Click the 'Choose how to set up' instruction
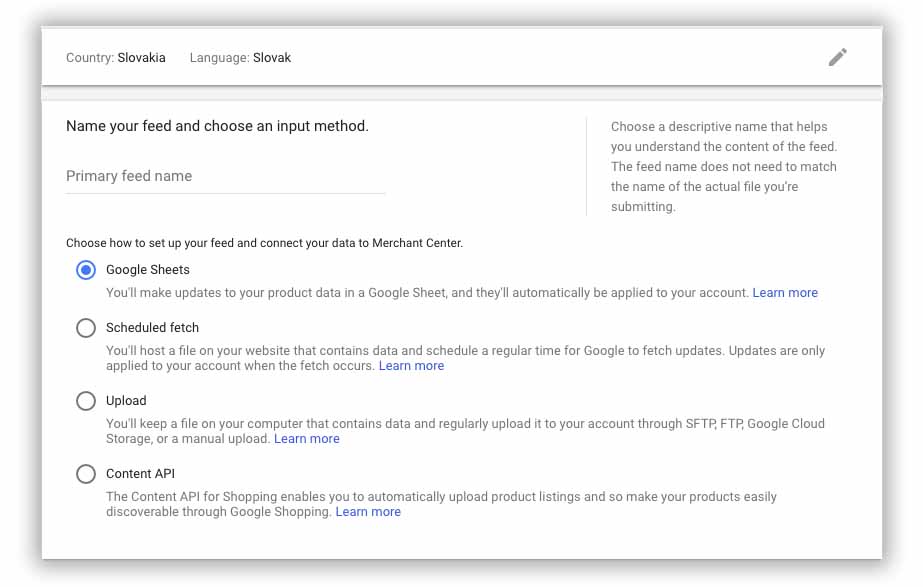The width and height of the screenshot is (923, 587). pyautogui.click(x=264, y=243)
